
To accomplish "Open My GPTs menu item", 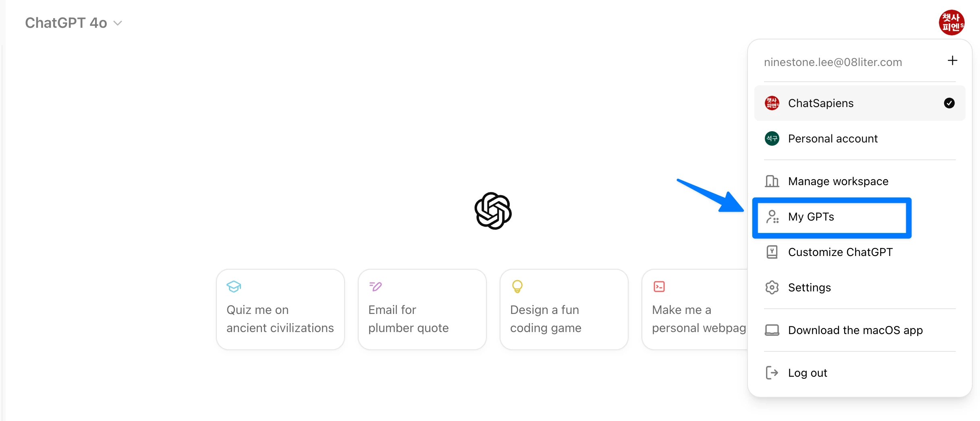I will (x=832, y=217).
